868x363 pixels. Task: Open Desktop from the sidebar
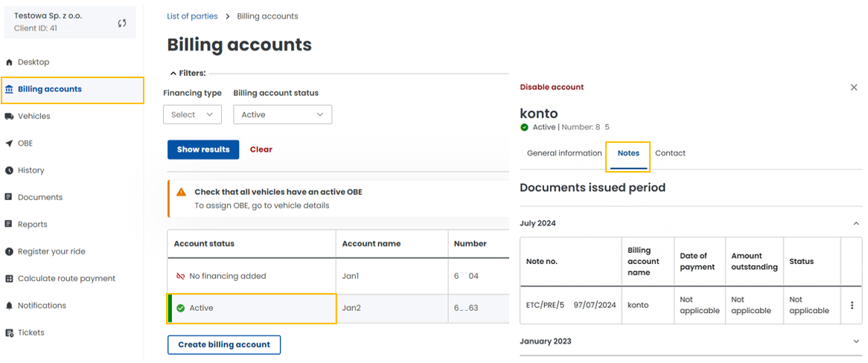pyautogui.click(x=33, y=62)
